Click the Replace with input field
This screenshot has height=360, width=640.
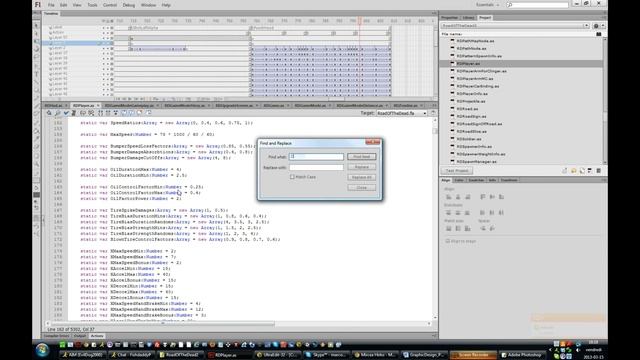(316, 167)
